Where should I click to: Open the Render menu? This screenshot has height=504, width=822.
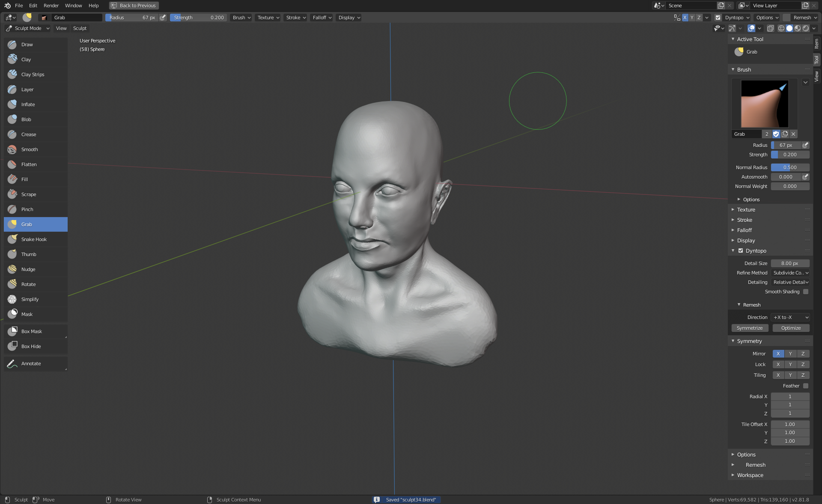[51, 6]
